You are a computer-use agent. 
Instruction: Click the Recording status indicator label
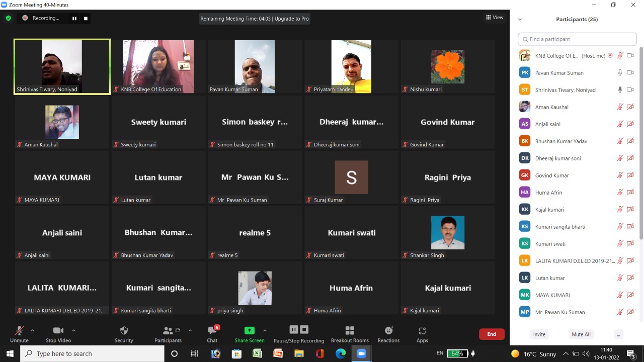click(x=45, y=18)
